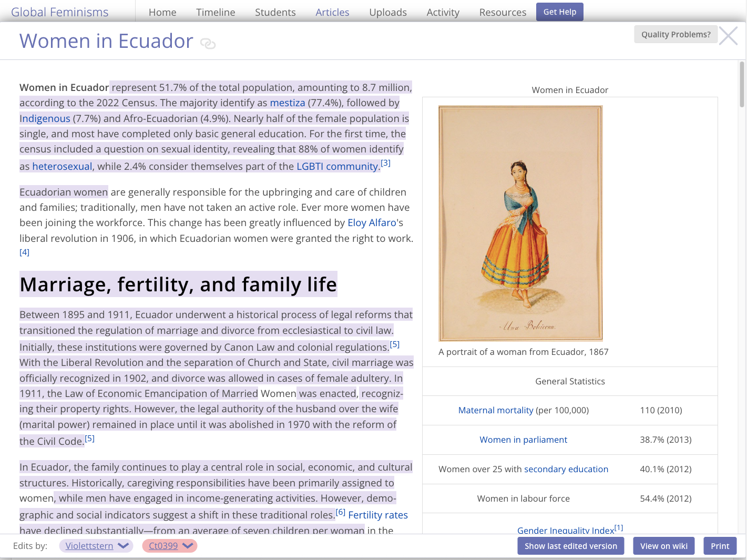Click the '110 (2010)' statistic value
Viewport: 747px width, 560px height.
pyautogui.click(x=661, y=410)
